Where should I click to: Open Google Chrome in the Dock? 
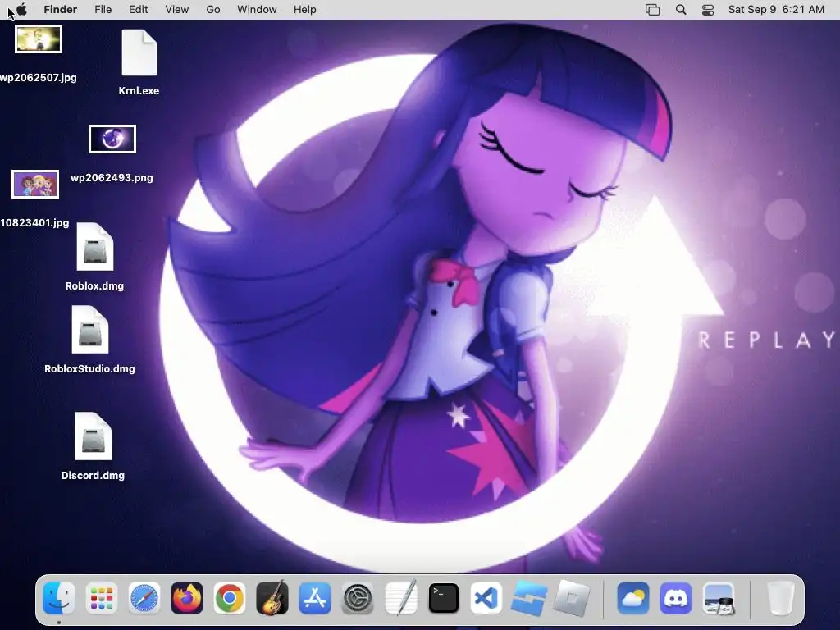click(x=230, y=598)
